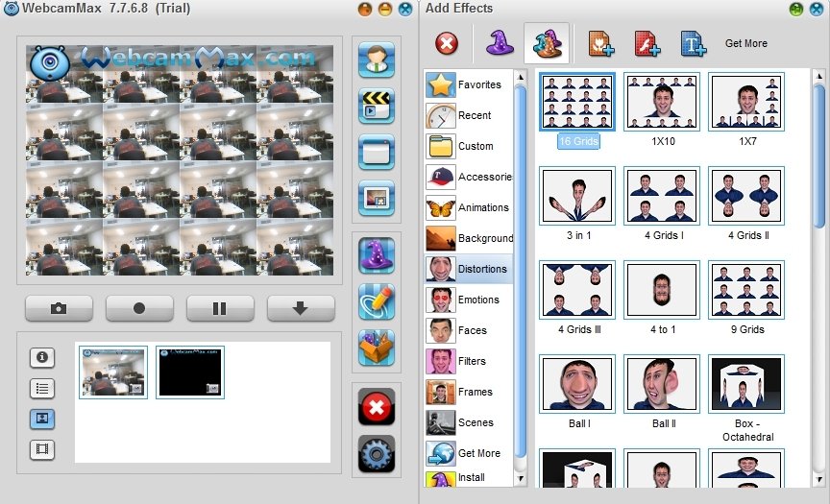Open the info icon in the library panel

click(42, 357)
